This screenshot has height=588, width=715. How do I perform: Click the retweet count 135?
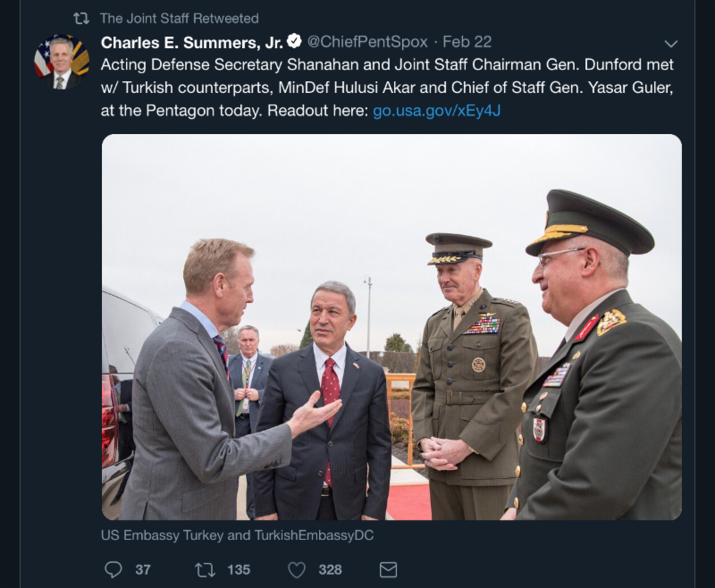coord(239,569)
